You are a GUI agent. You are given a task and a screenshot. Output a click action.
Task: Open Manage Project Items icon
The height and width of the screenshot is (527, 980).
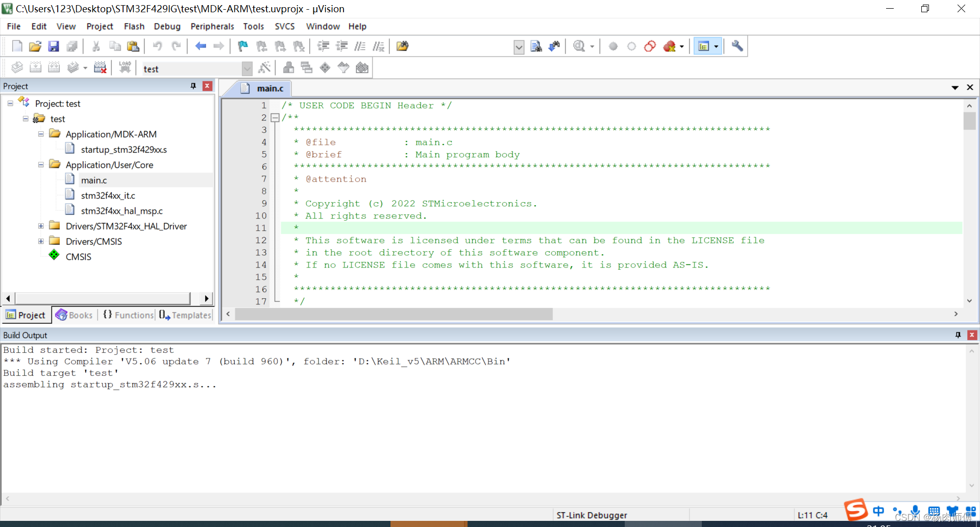[x=288, y=67]
